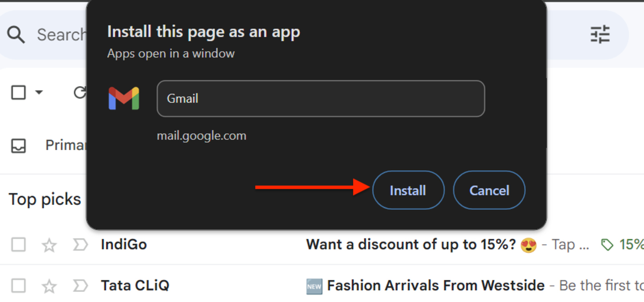Click the search magnifier icon

[x=16, y=35]
